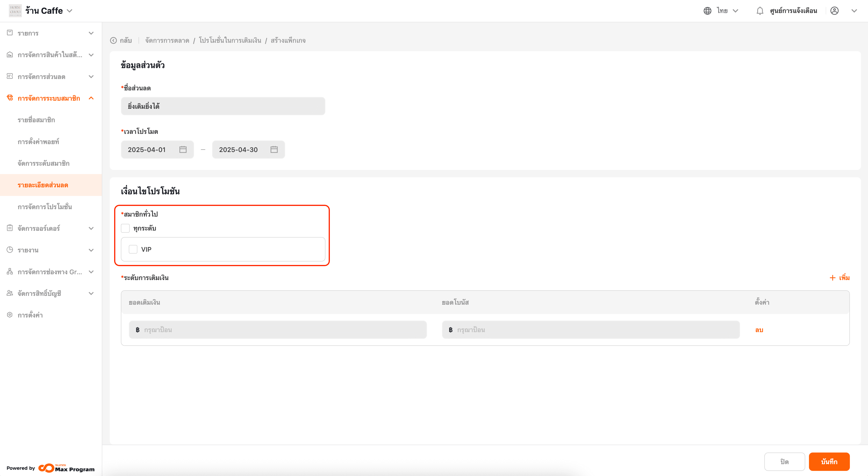
Task: Click the ยอดเติมเงิน amount input field
Action: click(x=278, y=330)
